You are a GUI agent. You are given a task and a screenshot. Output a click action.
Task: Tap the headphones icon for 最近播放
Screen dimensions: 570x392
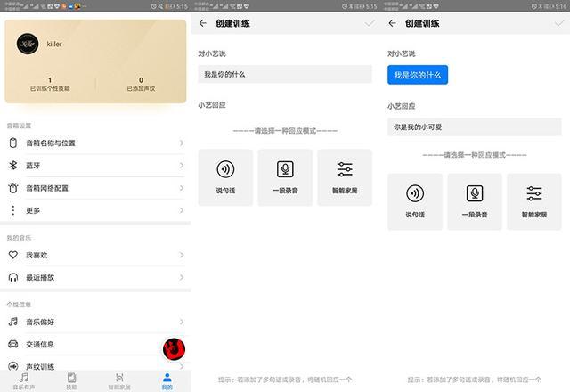13,277
